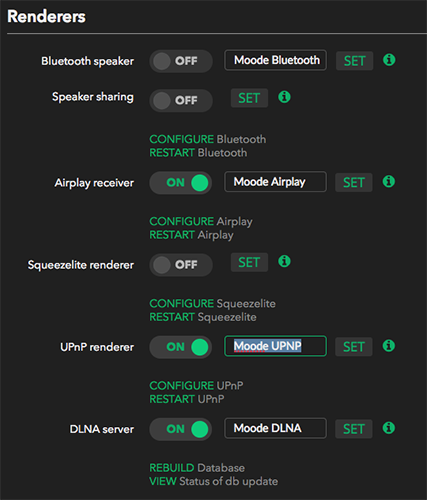The width and height of the screenshot is (427, 500).
Task: Turn off the UPnP renderer toggle
Action: pos(181,347)
